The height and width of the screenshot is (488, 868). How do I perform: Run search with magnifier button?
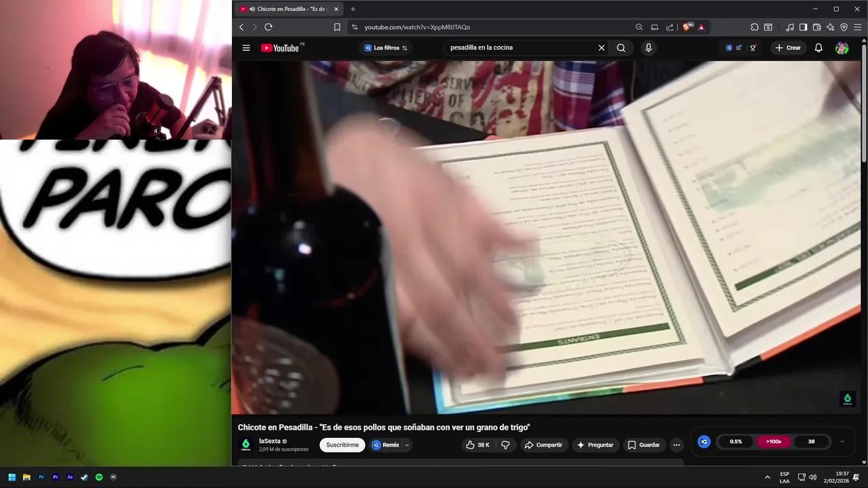click(620, 47)
